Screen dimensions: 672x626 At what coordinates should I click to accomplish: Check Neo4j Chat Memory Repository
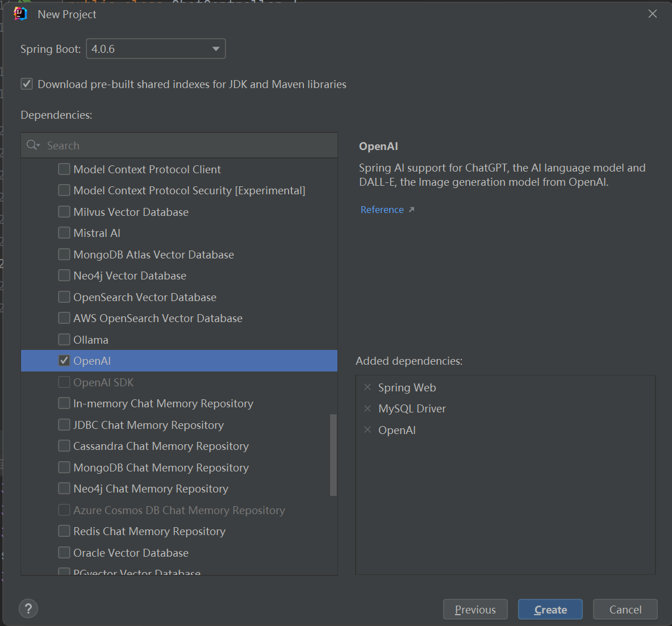click(x=64, y=489)
